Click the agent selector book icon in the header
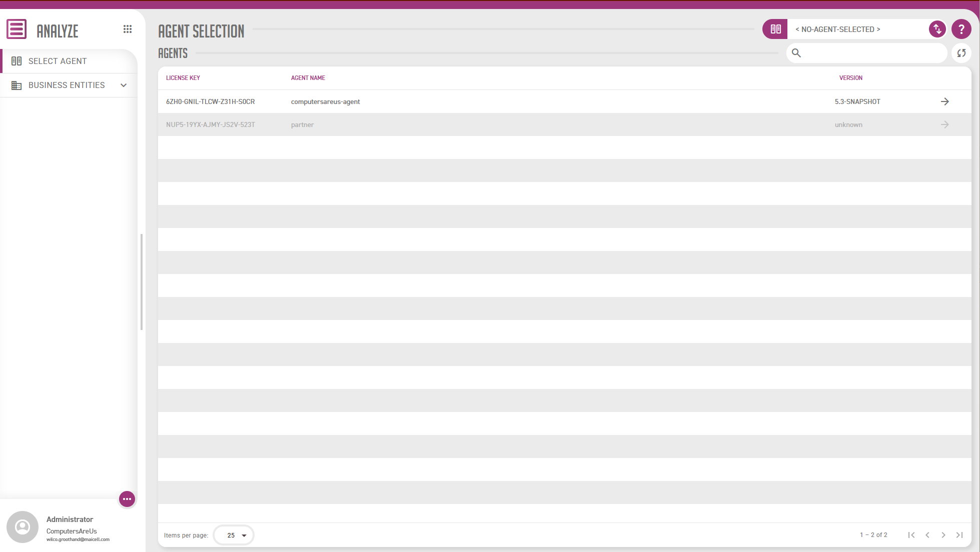This screenshot has height=552, width=980. pyautogui.click(x=775, y=29)
